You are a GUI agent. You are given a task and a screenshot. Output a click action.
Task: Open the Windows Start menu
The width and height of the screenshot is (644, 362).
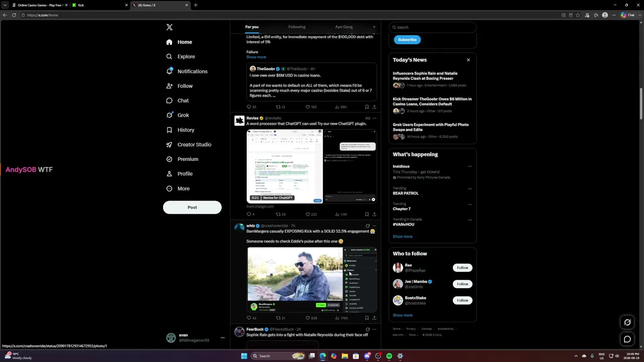click(x=244, y=356)
